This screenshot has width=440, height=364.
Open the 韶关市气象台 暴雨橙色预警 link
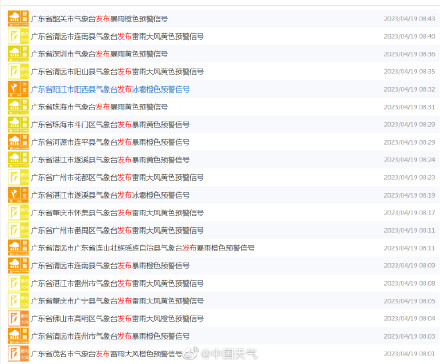pyautogui.click(x=99, y=19)
